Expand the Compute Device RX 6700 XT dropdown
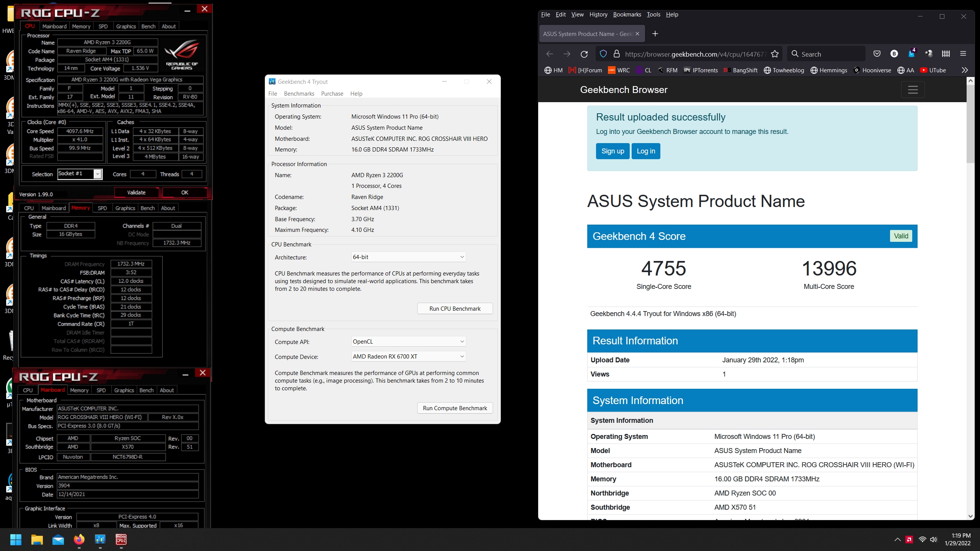 [x=408, y=357]
